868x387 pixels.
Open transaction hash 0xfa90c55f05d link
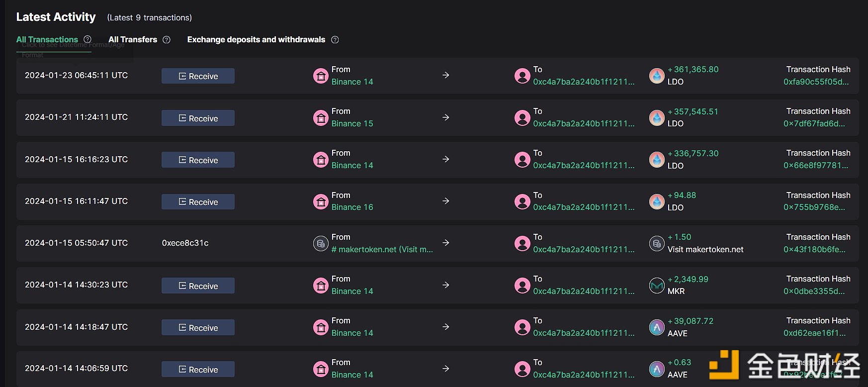tap(816, 82)
